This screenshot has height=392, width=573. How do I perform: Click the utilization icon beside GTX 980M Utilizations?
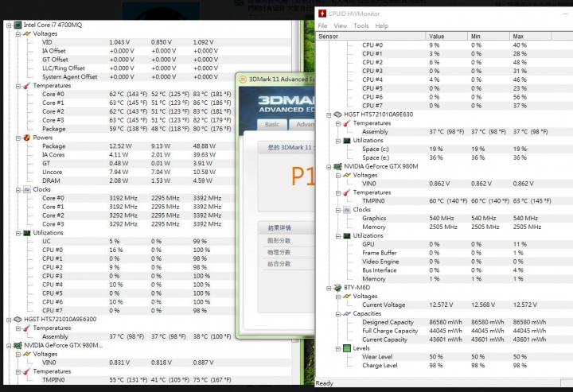346,236
